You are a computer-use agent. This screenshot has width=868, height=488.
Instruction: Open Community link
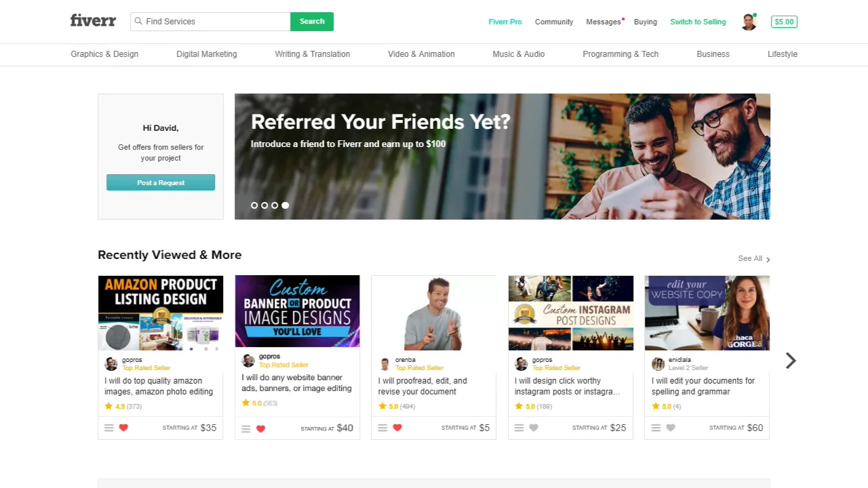(554, 22)
